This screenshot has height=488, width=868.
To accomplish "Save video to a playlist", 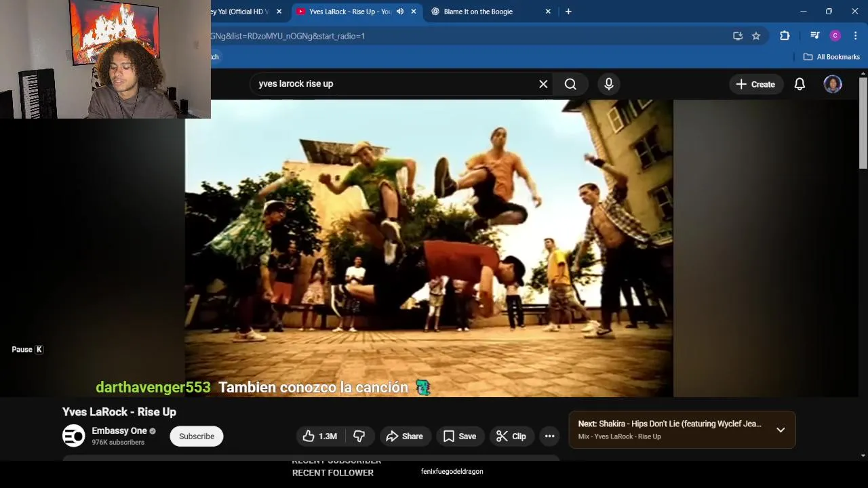I will (460, 436).
